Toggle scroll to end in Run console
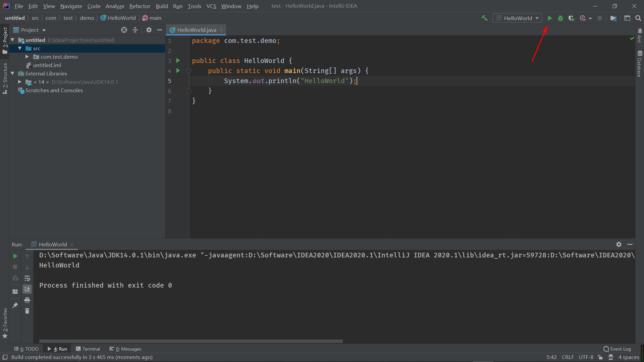The width and height of the screenshot is (644, 362). pyautogui.click(x=27, y=289)
